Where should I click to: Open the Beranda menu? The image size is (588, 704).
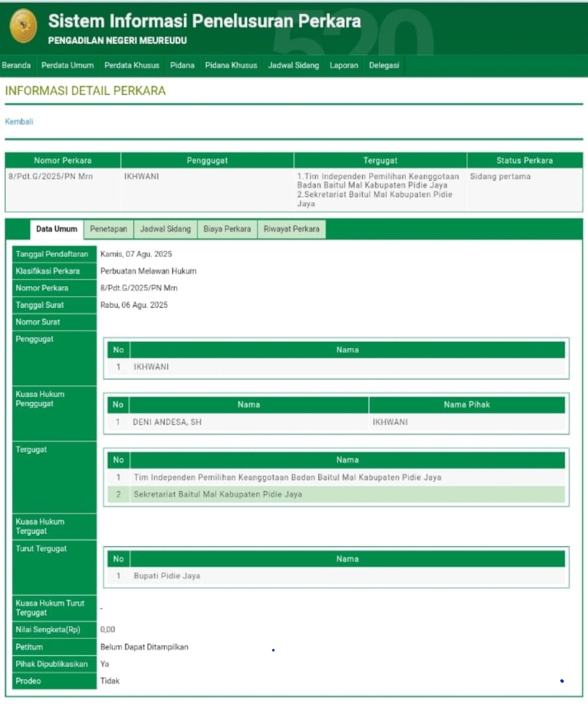tap(16, 65)
